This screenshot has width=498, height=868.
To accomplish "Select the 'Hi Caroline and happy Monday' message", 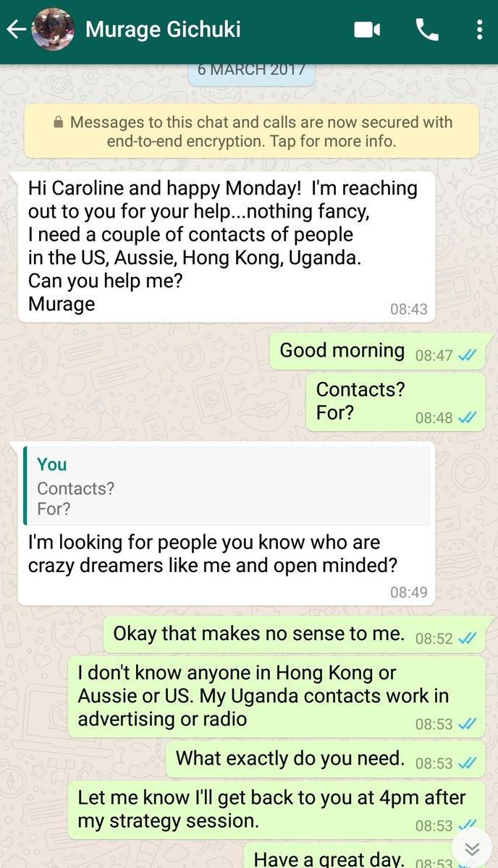I will pyautogui.click(x=227, y=246).
